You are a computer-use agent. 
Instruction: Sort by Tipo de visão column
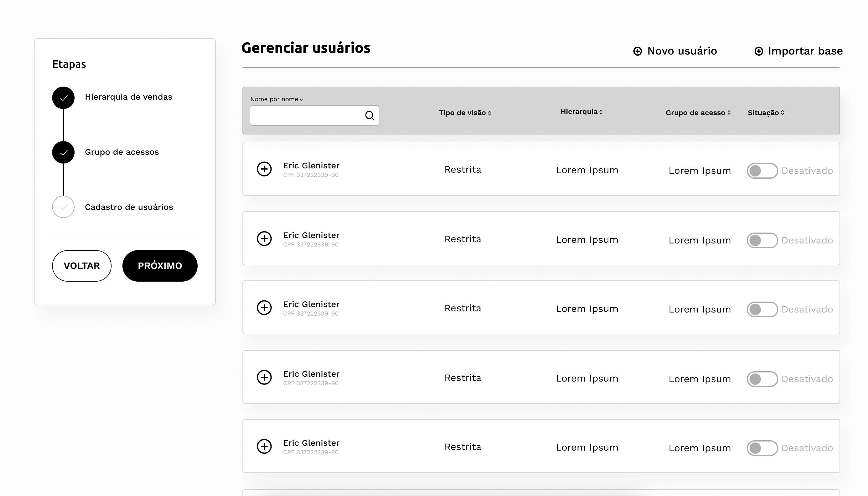click(465, 113)
